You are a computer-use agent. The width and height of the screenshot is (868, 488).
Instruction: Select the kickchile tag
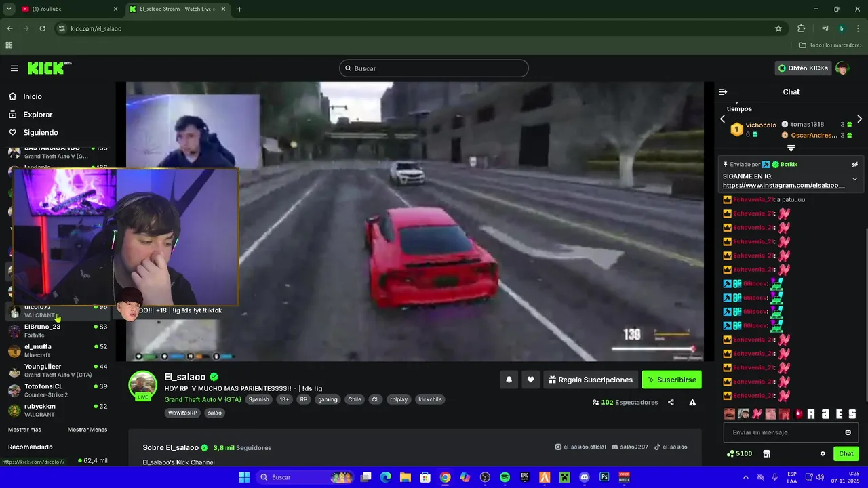pyautogui.click(x=430, y=399)
